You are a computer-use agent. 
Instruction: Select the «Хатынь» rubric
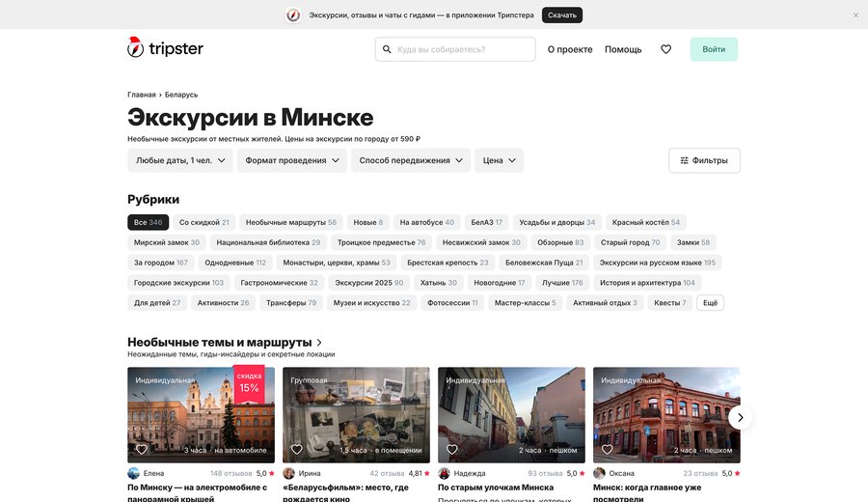439,283
